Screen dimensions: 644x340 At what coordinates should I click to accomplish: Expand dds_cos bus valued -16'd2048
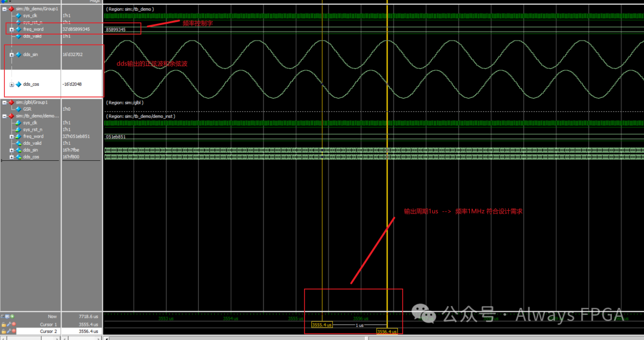(11, 85)
